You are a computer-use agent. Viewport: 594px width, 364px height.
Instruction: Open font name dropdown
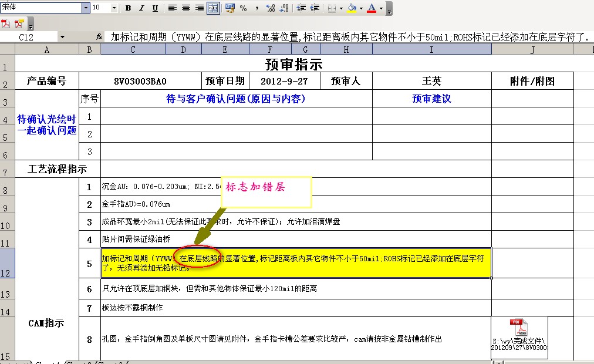point(86,8)
